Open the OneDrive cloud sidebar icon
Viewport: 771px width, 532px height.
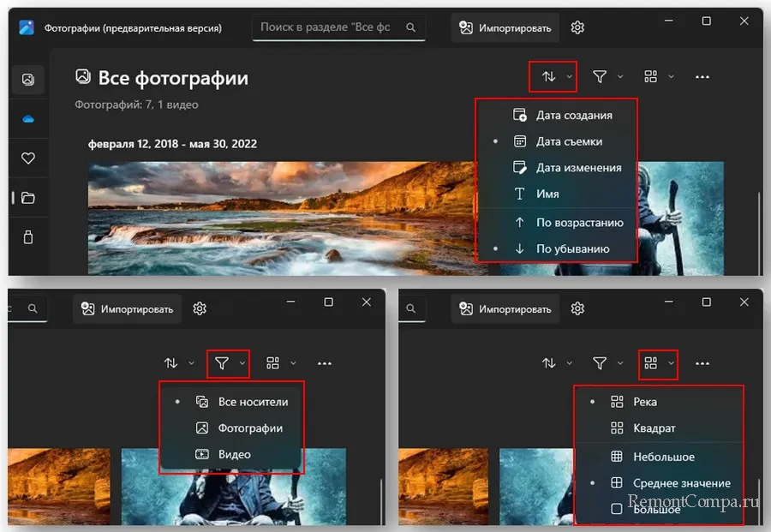[x=28, y=119]
